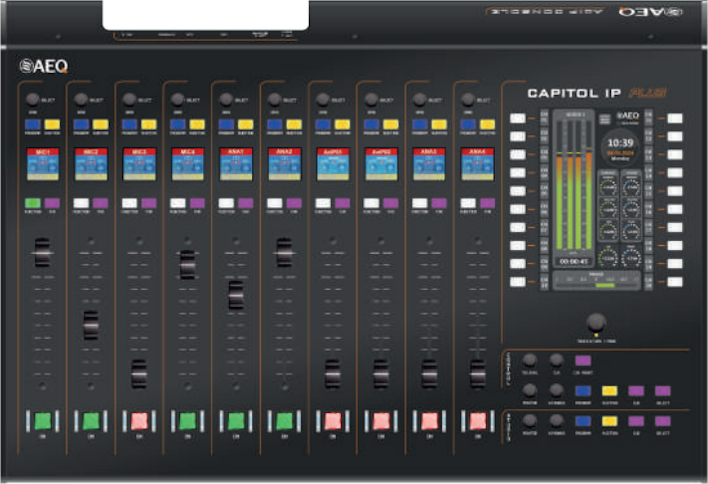
Task: Turn off green ON button for ANA1
Action: point(236,421)
